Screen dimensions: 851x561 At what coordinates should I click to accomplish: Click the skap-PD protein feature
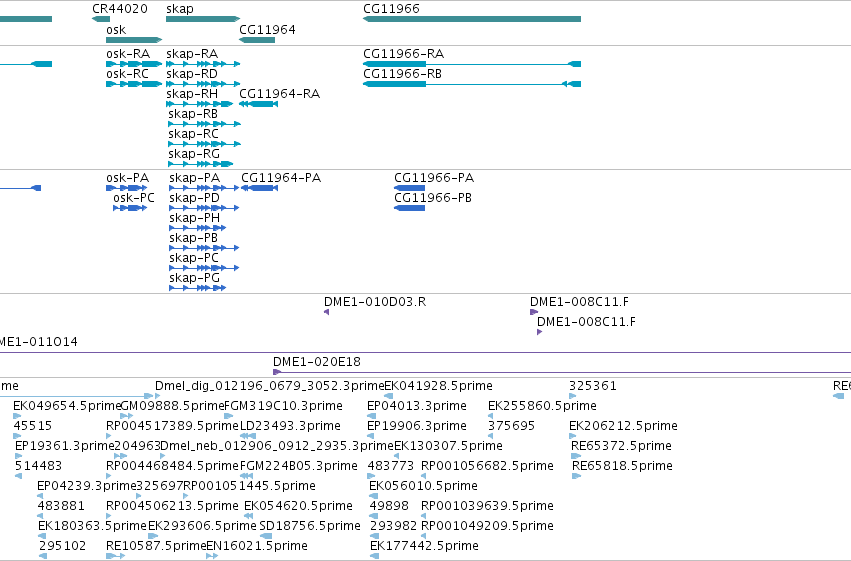(204, 208)
